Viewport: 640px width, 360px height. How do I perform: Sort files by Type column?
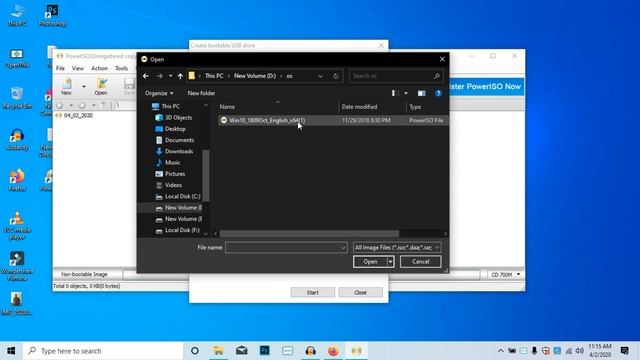(415, 107)
